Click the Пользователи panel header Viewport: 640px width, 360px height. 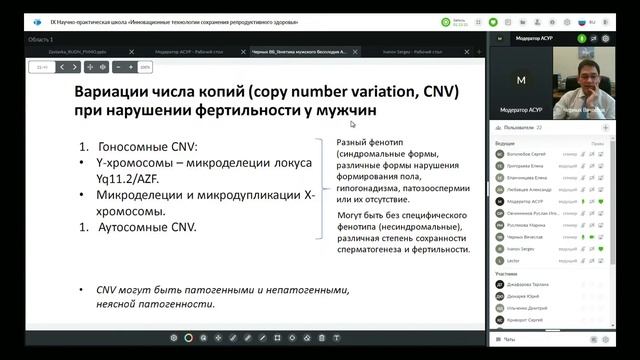[520, 128]
